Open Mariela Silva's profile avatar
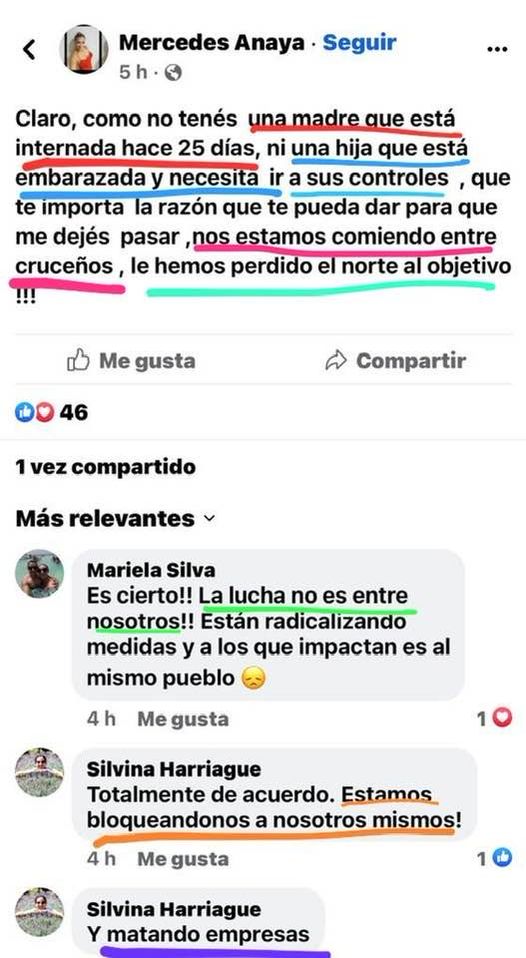526x958 pixels. pos(39,574)
